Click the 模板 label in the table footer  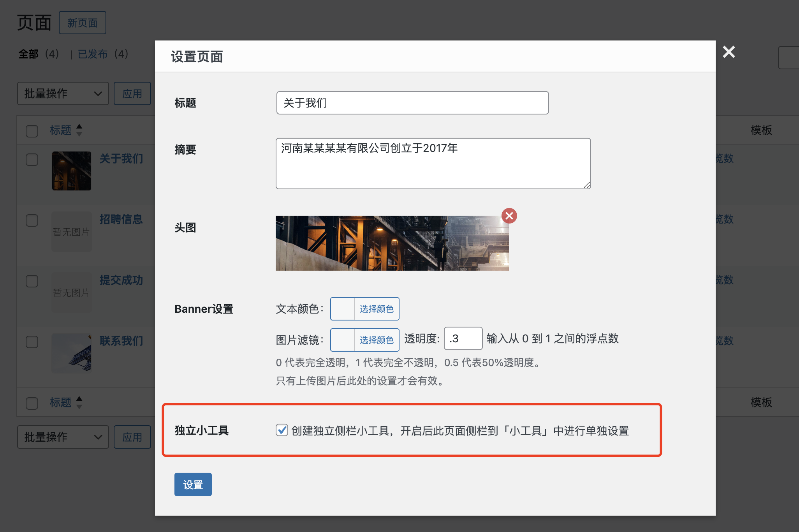761,402
